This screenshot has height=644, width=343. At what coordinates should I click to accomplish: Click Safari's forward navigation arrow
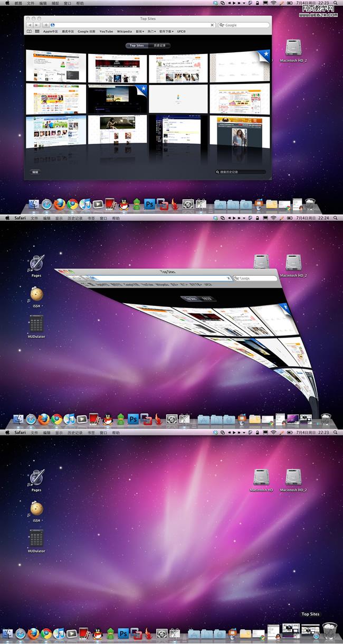(36, 25)
